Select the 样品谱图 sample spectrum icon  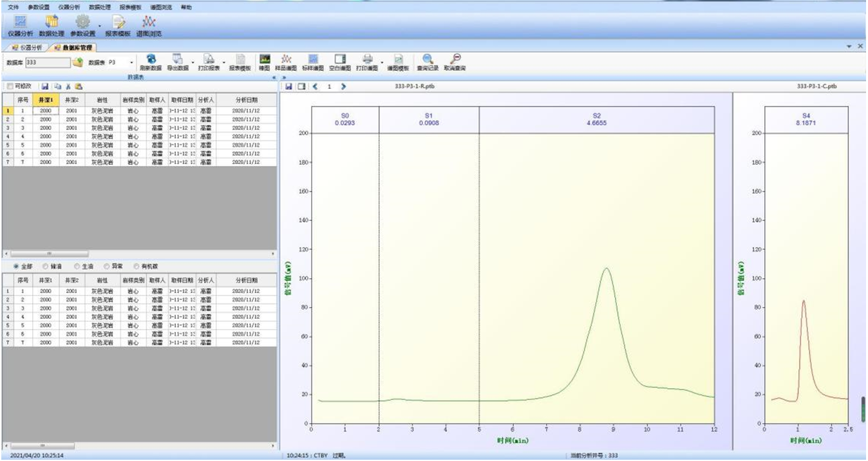[x=286, y=59]
